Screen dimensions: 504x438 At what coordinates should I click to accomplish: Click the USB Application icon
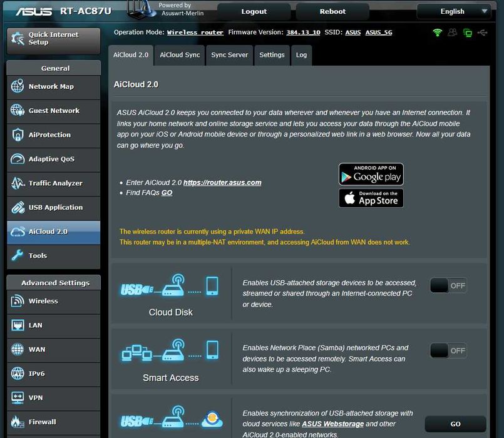tap(18, 207)
